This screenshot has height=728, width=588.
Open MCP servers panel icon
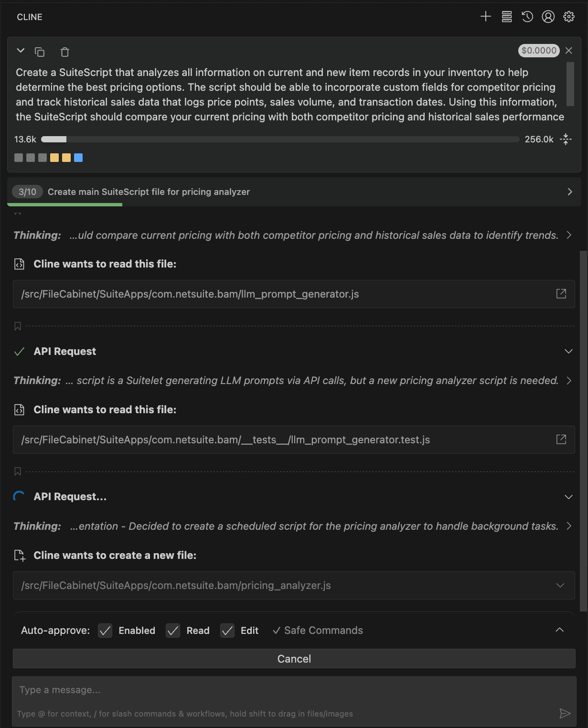tap(507, 17)
